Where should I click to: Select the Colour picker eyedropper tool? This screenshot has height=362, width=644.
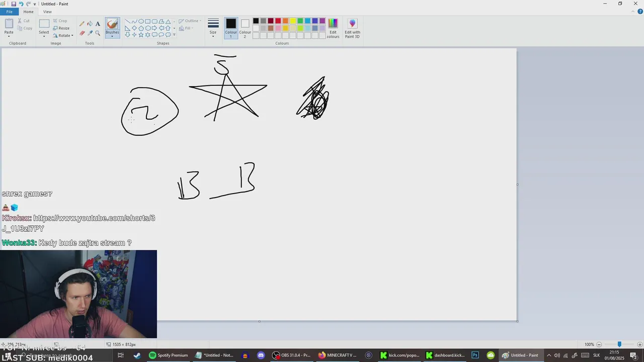[90, 33]
